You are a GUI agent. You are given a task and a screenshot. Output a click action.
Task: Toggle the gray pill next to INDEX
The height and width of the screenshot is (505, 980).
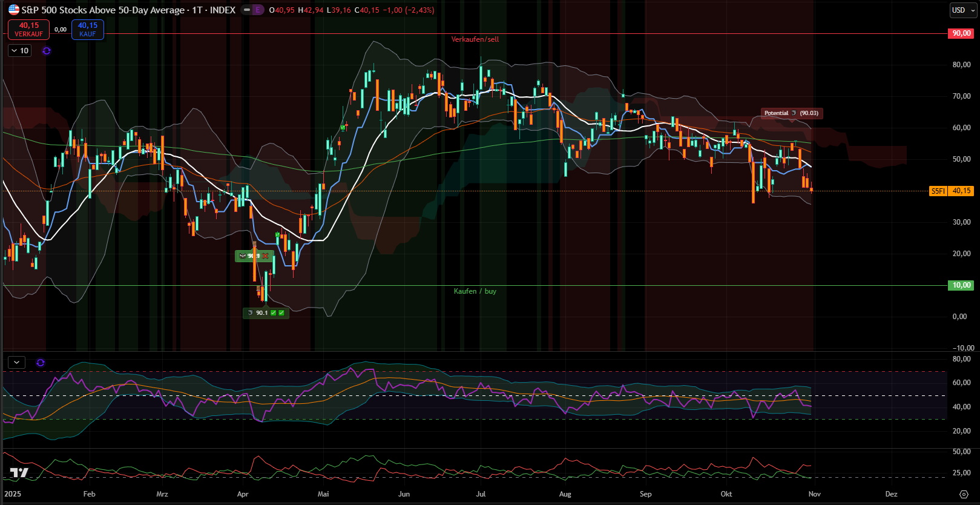click(x=247, y=10)
